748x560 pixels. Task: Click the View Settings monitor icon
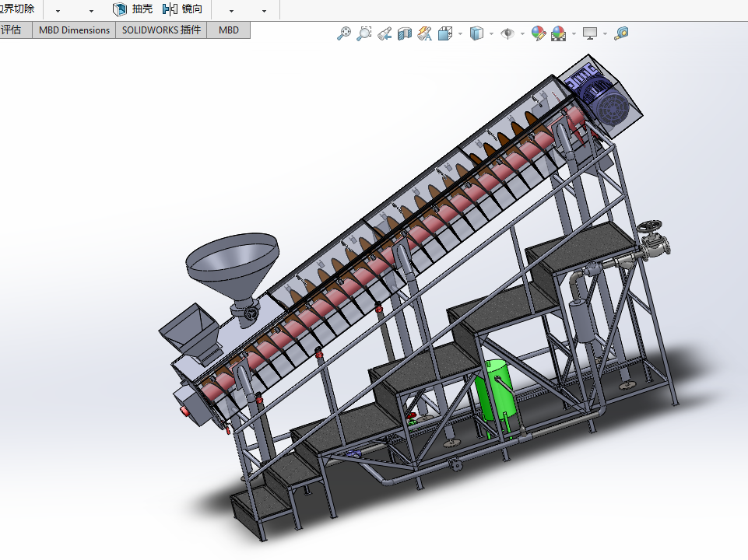coord(590,33)
